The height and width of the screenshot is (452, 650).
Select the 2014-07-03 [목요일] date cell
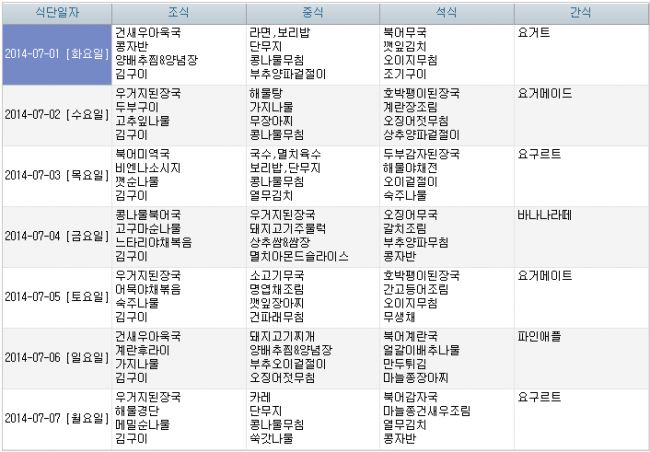[56, 175]
